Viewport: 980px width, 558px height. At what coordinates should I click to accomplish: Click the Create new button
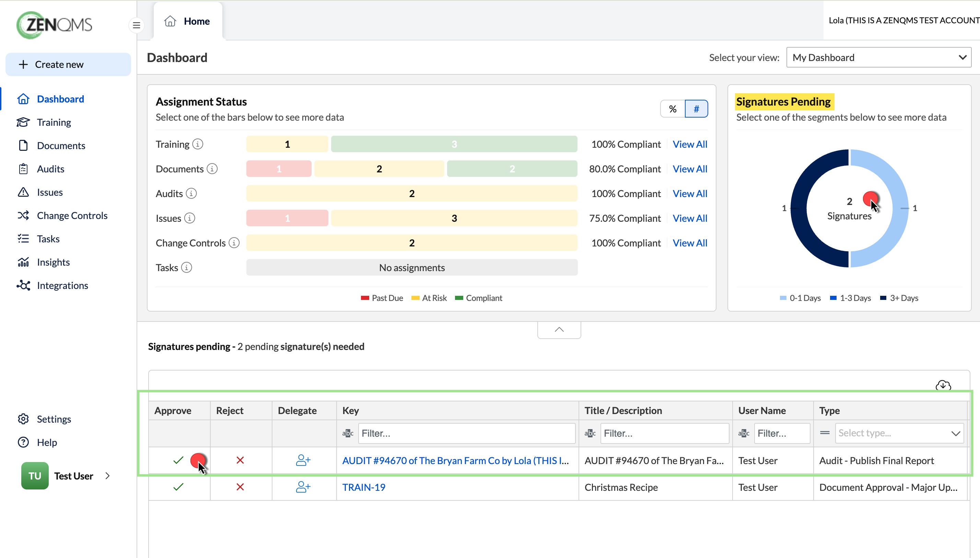(x=68, y=64)
